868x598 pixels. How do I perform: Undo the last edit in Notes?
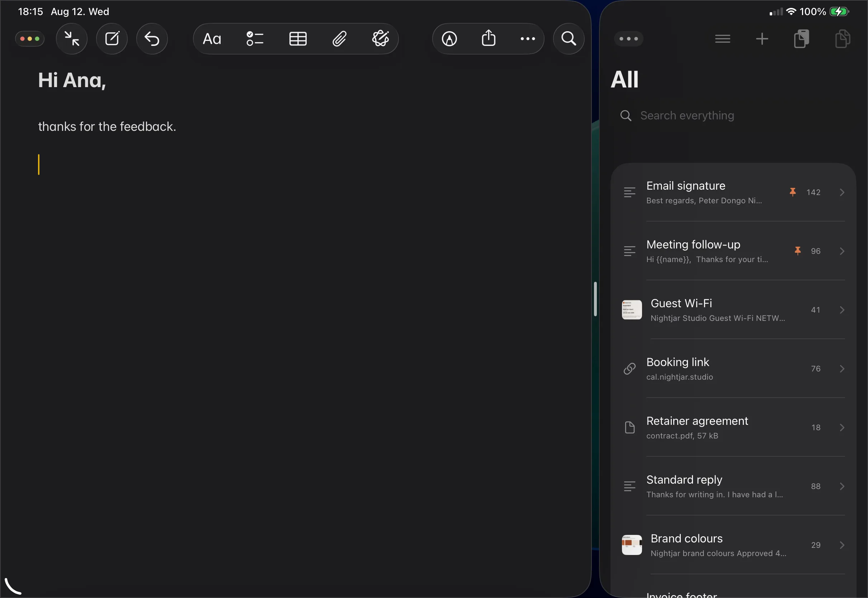152,39
